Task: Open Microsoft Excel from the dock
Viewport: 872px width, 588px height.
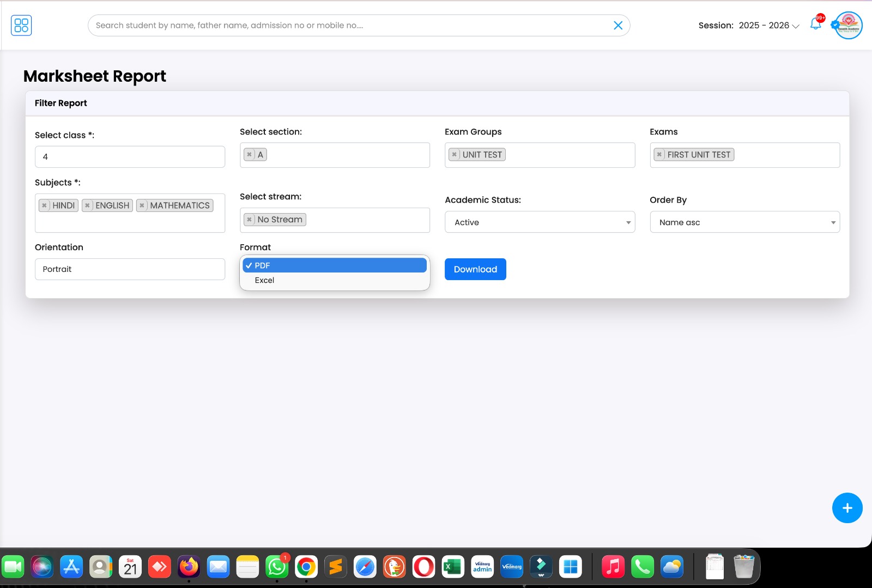Action: pyautogui.click(x=453, y=567)
